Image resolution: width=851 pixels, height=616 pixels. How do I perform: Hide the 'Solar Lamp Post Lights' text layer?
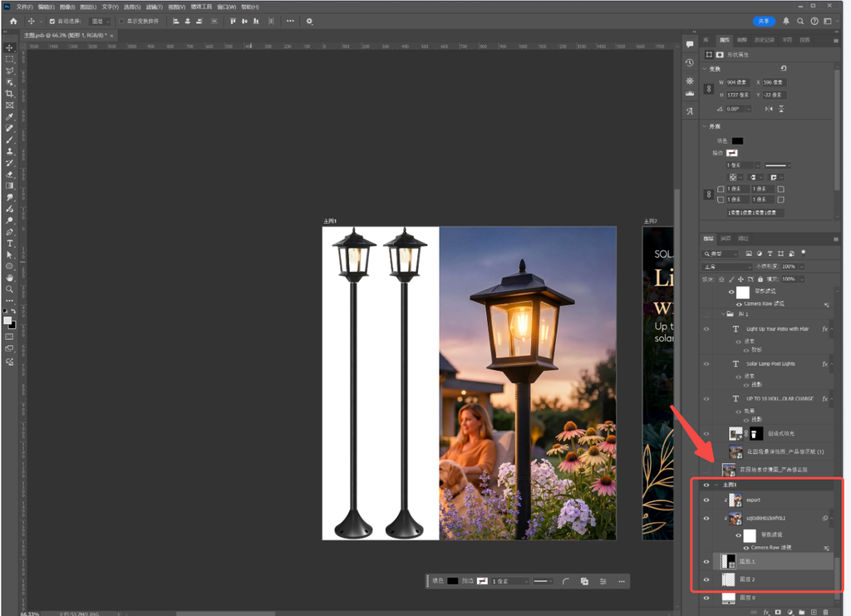[706, 363]
